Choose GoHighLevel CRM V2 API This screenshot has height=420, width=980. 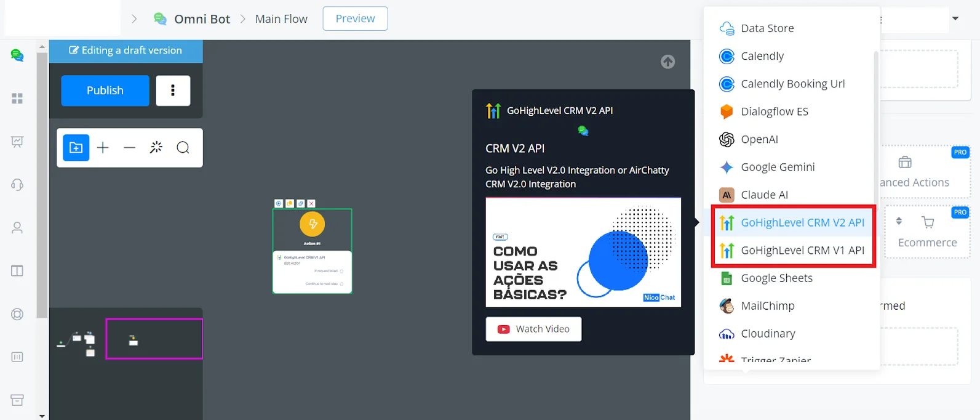(792, 222)
